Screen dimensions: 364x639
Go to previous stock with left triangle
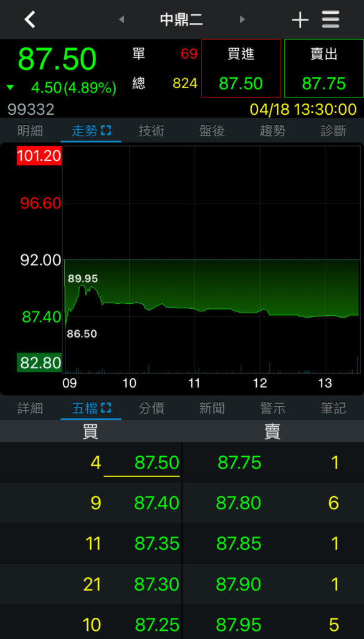(x=121, y=19)
